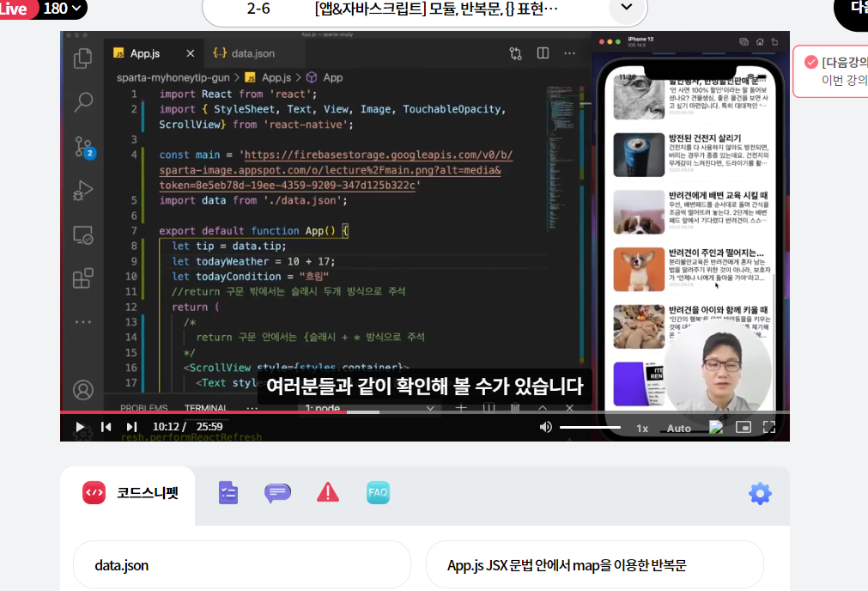The image size is (868, 591).
Task: Change the 1x playback speed
Action: pyautogui.click(x=642, y=428)
